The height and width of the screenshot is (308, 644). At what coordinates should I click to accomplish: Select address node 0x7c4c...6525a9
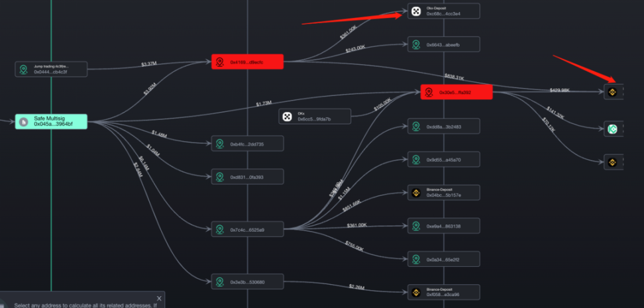pyautogui.click(x=248, y=230)
